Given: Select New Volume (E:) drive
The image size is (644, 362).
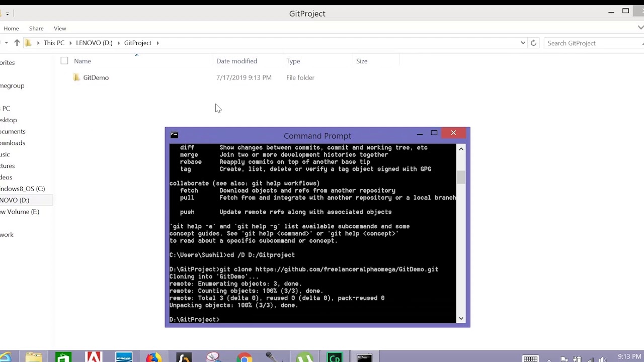Looking at the screenshot, I should [20, 212].
